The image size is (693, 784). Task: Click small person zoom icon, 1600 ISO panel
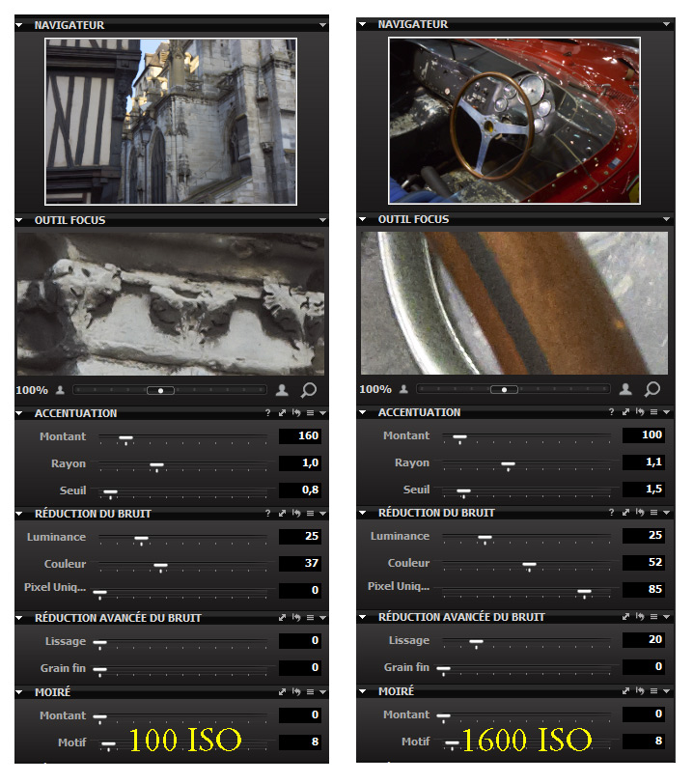click(403, 389)
